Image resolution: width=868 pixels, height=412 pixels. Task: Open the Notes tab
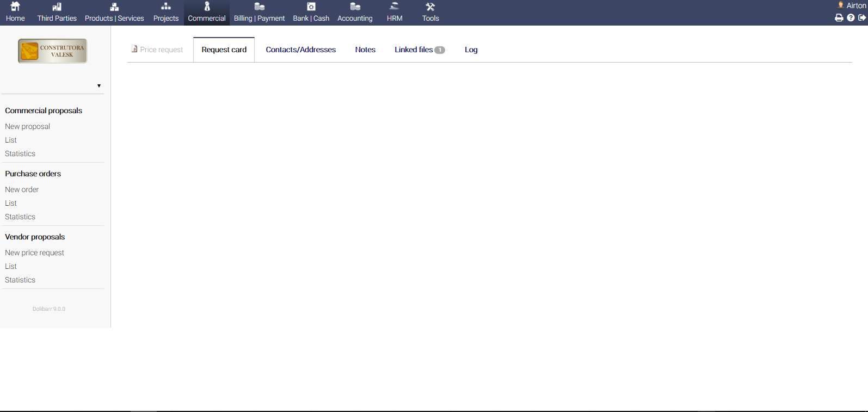[x=365, y=50]
